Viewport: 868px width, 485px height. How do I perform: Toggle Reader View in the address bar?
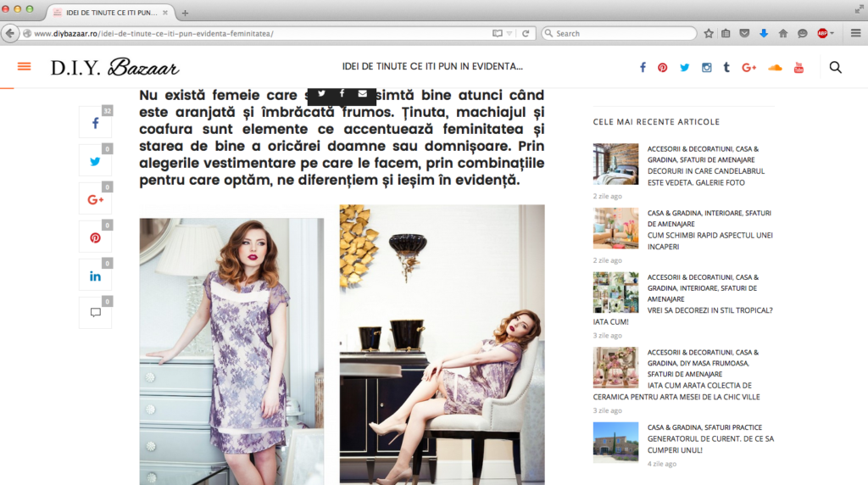pos(498,34)
